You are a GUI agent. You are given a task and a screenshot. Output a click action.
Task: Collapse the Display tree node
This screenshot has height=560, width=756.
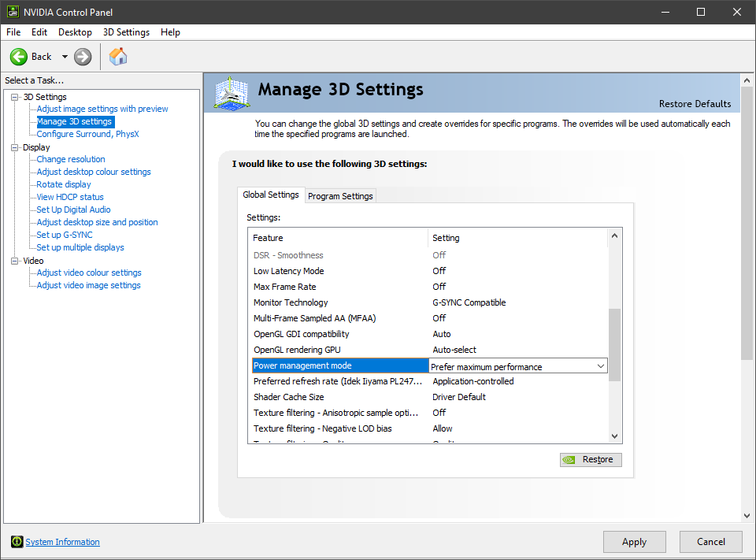point(15,147)
